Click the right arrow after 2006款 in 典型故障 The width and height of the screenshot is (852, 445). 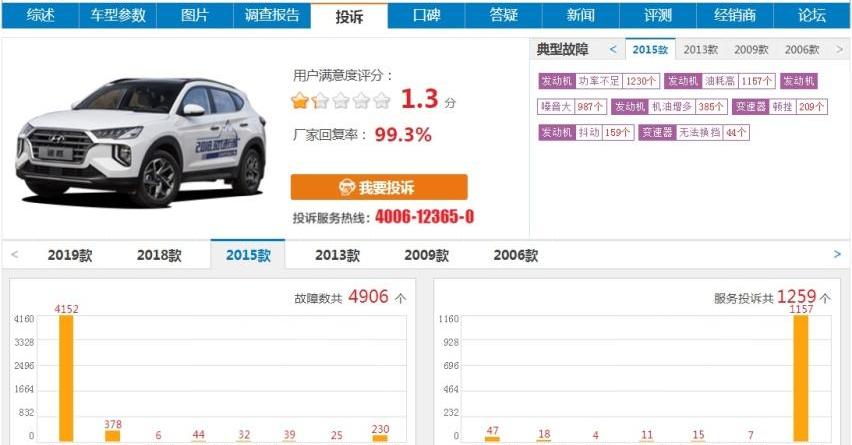click(839, 49)
